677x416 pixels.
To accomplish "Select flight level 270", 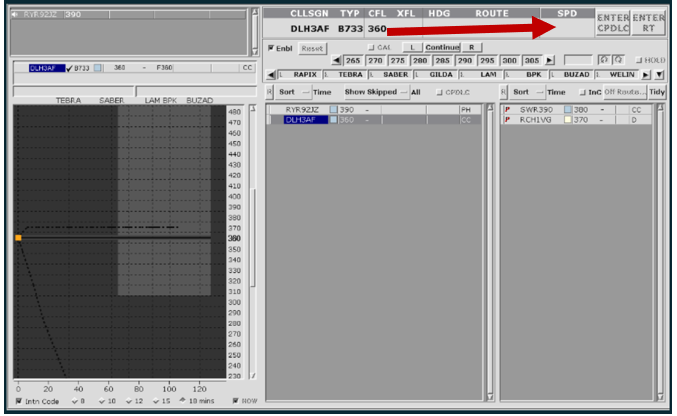I will (375, 60).
